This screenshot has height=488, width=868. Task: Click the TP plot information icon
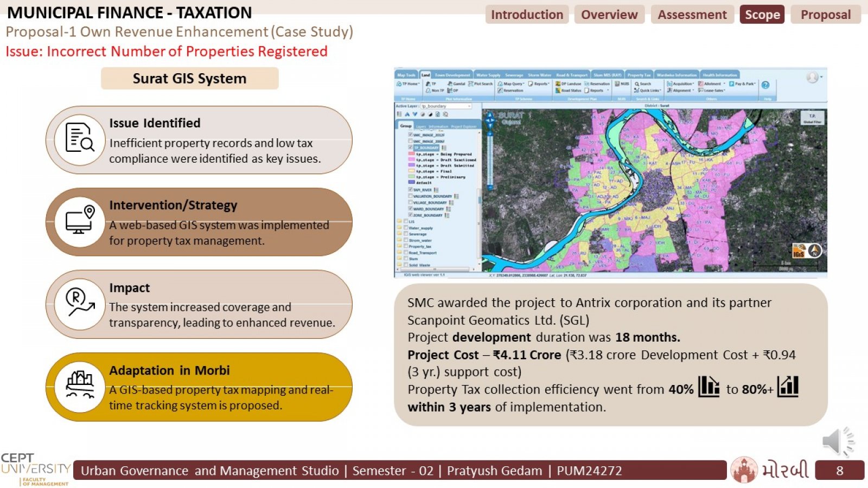(431, 84)
